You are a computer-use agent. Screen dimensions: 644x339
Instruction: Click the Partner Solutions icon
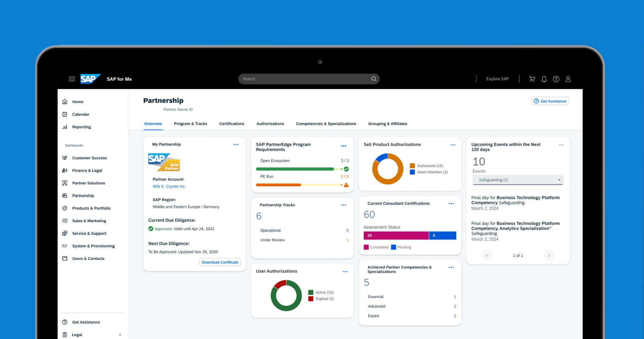coord(65,183)
